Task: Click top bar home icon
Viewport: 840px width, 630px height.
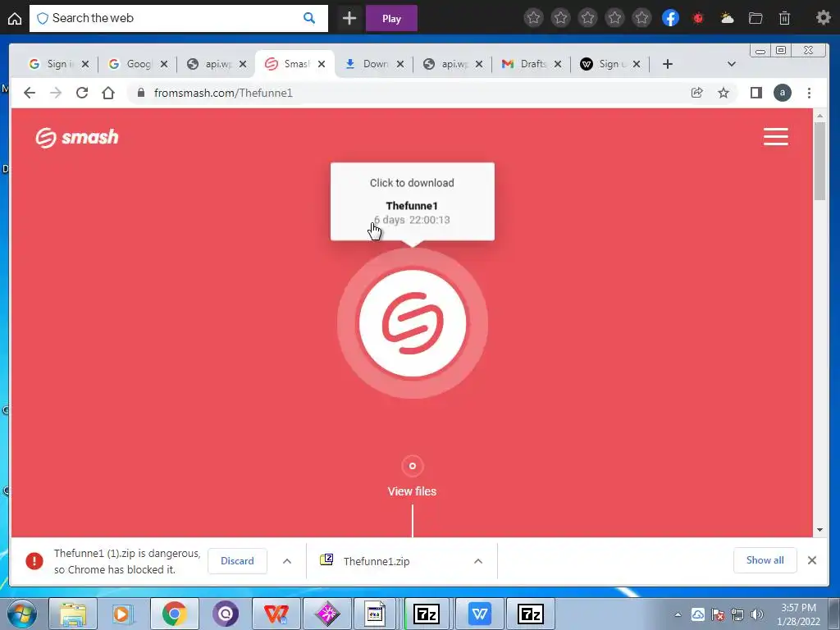Action: (15, 19)
